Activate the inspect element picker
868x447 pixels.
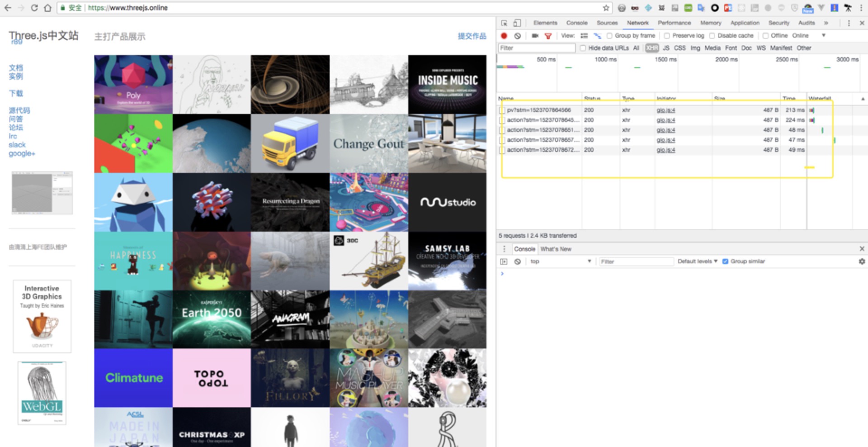point(504,23)
